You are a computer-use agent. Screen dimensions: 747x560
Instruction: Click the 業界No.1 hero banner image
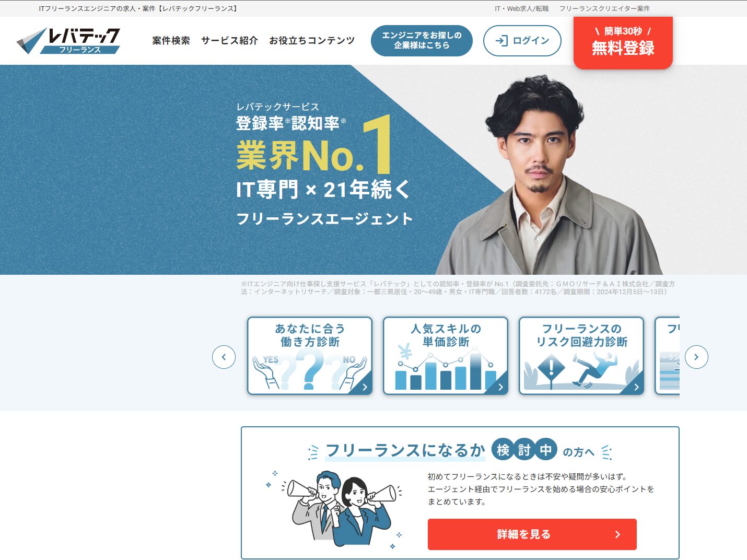[374, 170]
